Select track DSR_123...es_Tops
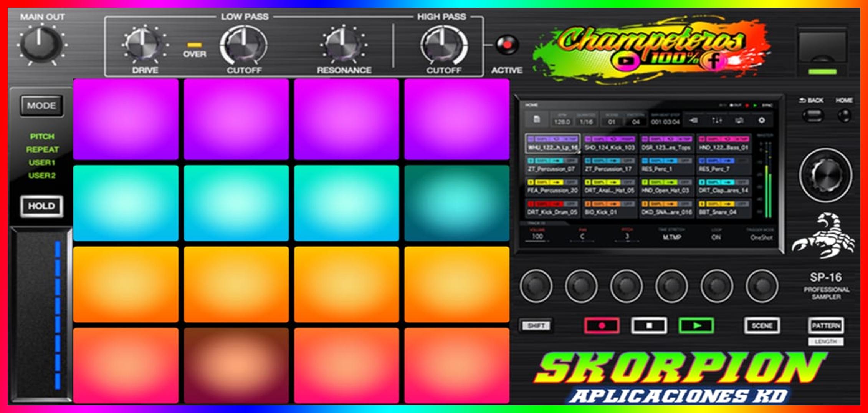Viewport: 868px width, 413px height. 666,144
